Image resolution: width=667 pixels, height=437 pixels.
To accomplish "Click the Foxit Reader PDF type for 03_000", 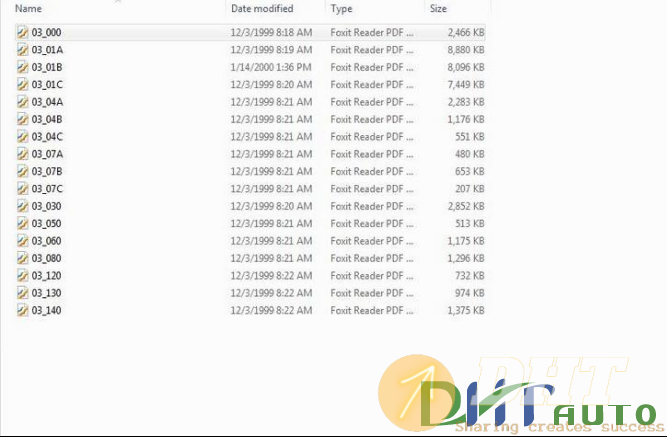I will click(372, 32).
